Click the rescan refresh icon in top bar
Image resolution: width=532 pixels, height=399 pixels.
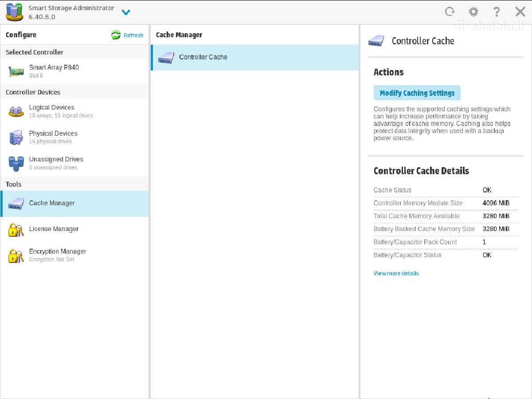450,12
